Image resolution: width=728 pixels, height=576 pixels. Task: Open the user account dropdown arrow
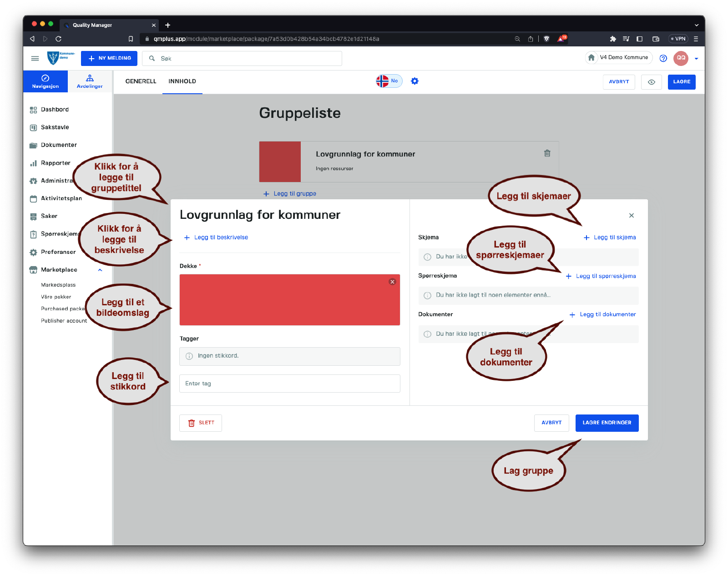(696, 59)
